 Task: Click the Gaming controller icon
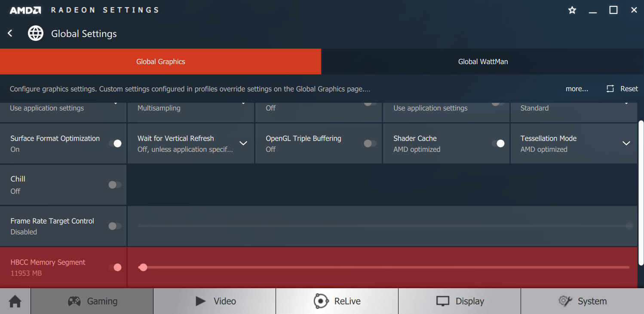74,301
